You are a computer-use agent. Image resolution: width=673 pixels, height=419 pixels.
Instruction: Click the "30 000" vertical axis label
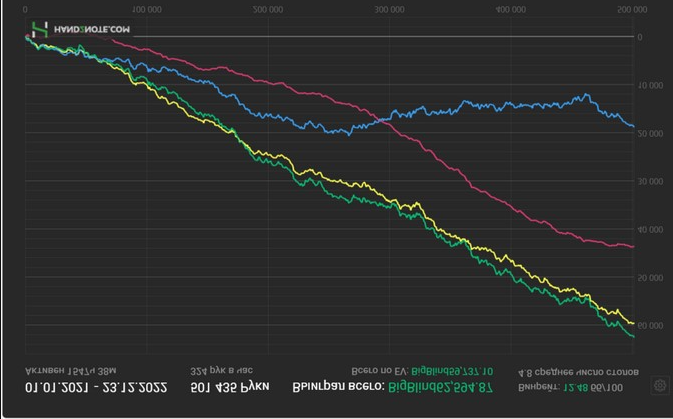(x=650, y=182)
